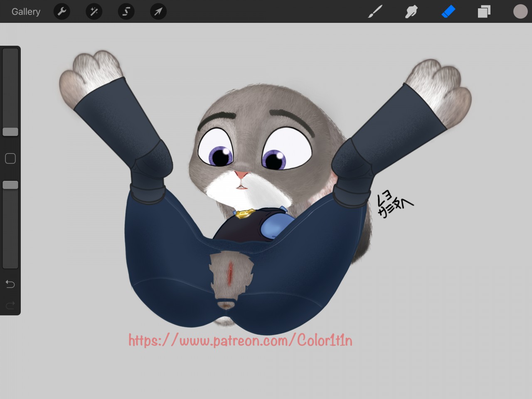Click the empty top toolbar area beside Transform
532x399 pixels.
[x=266, y=12]
